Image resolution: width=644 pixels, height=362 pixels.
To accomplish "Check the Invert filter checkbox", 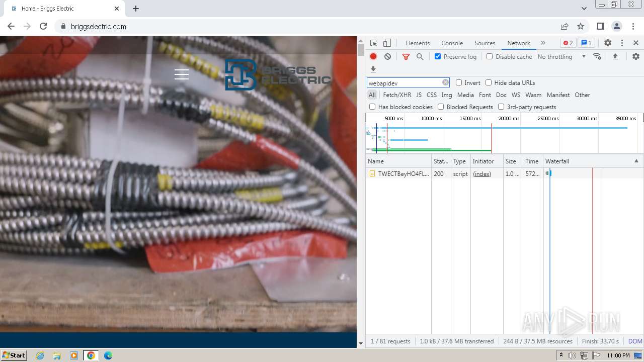I will 459,82.
